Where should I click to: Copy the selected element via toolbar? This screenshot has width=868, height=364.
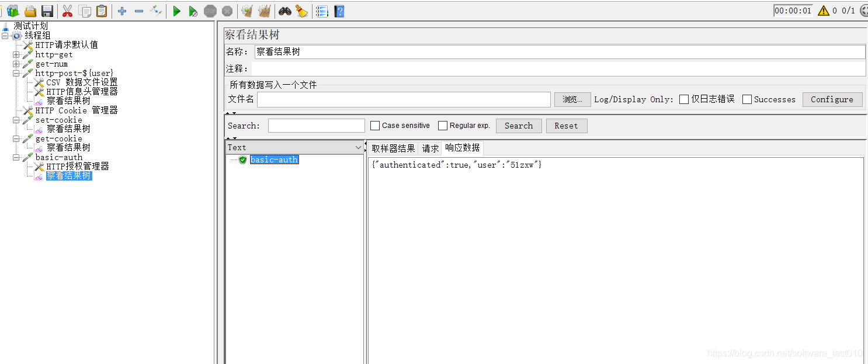point(85,11)
